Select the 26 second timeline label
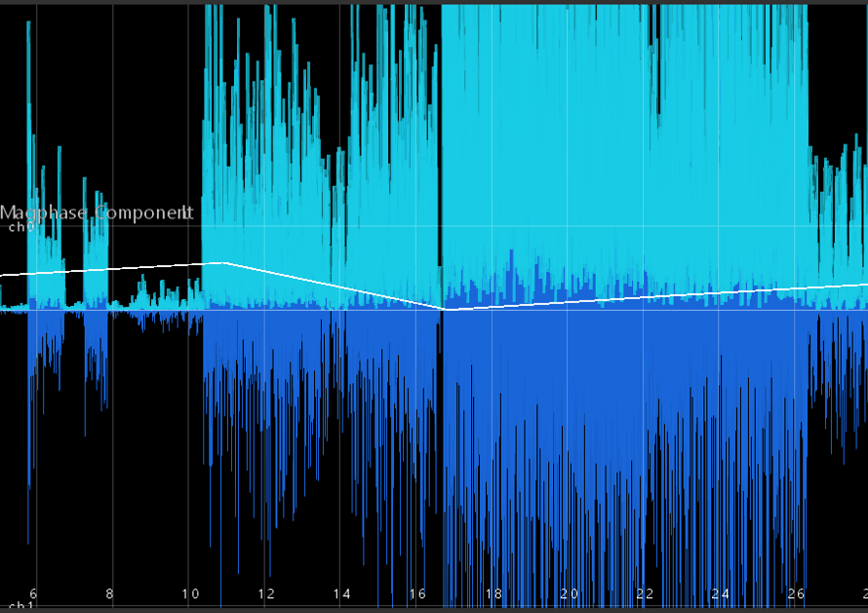The width and height of the screenshot is (868, 613). pyautogui.click(x=797, y=594)
